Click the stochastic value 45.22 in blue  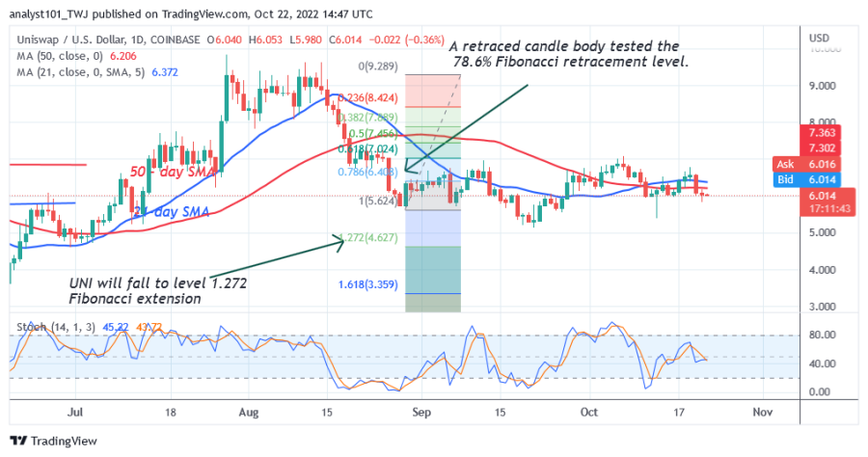115,327
